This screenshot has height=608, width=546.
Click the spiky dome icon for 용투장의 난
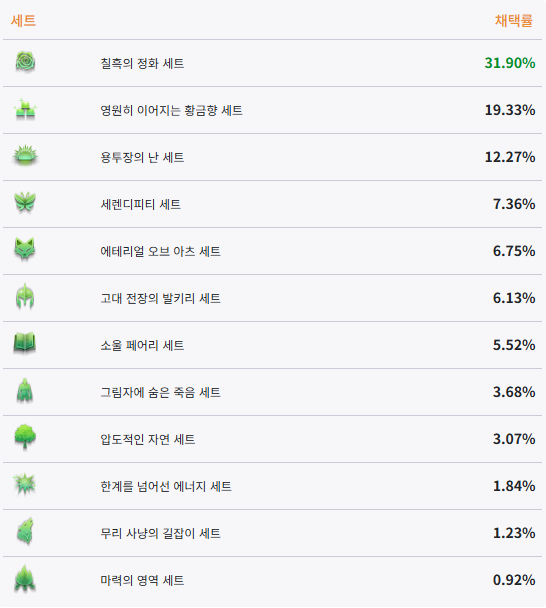click(25, 156)
